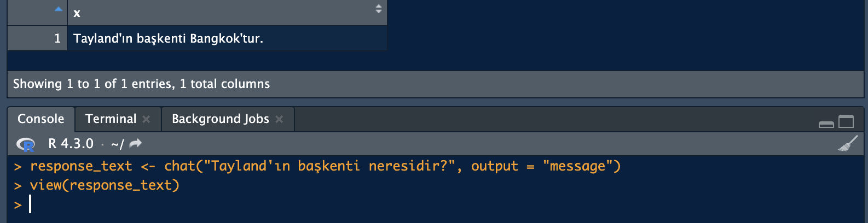Place cursor at the empty console prompt

(31, 204)
